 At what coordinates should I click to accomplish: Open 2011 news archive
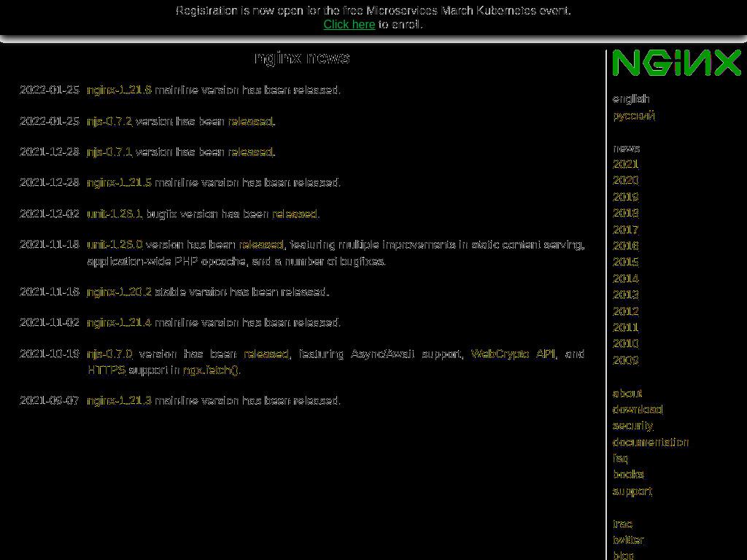(625, 327)
